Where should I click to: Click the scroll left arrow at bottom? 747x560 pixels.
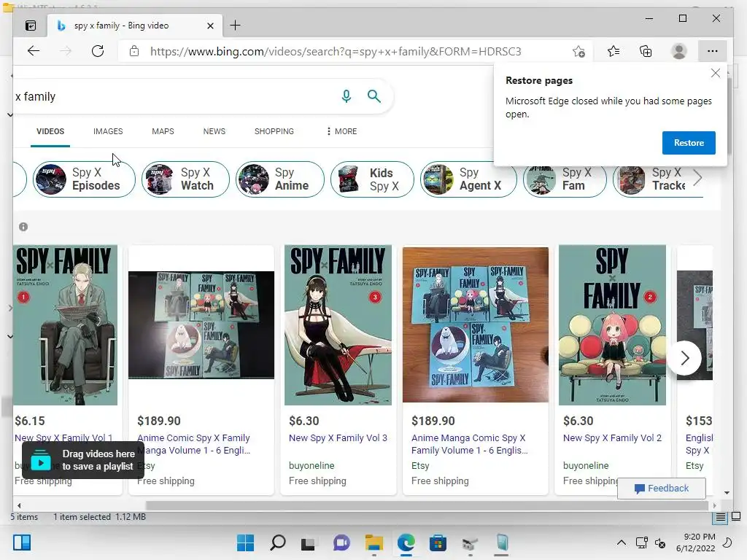tap(19, 506)
